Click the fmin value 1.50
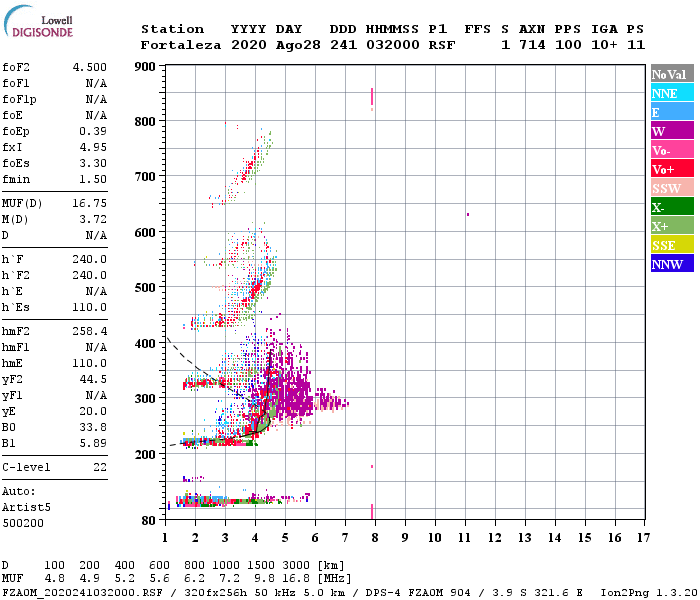 93,179
